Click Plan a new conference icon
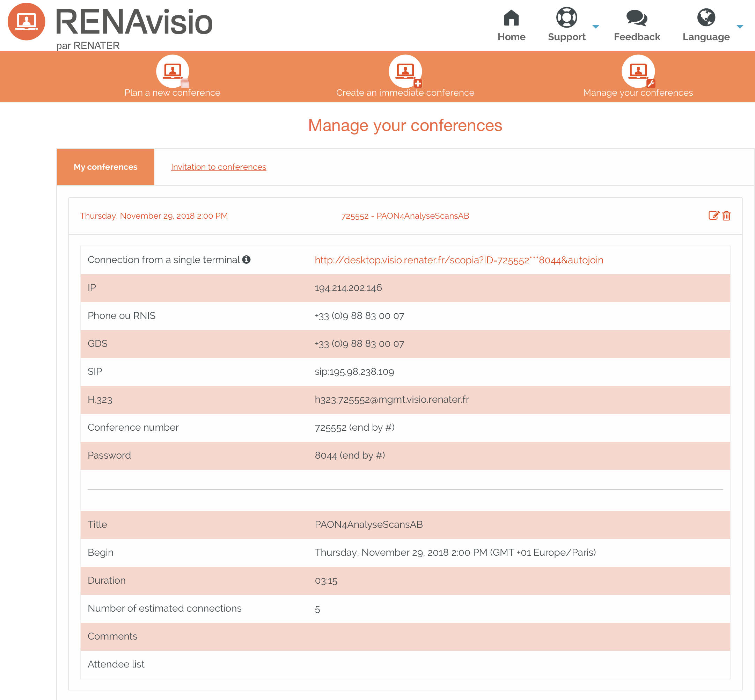 (173, 71)
